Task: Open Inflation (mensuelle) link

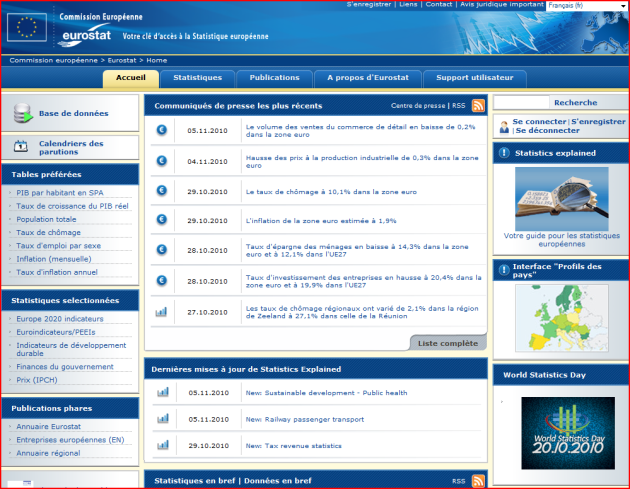Action: 54,259
